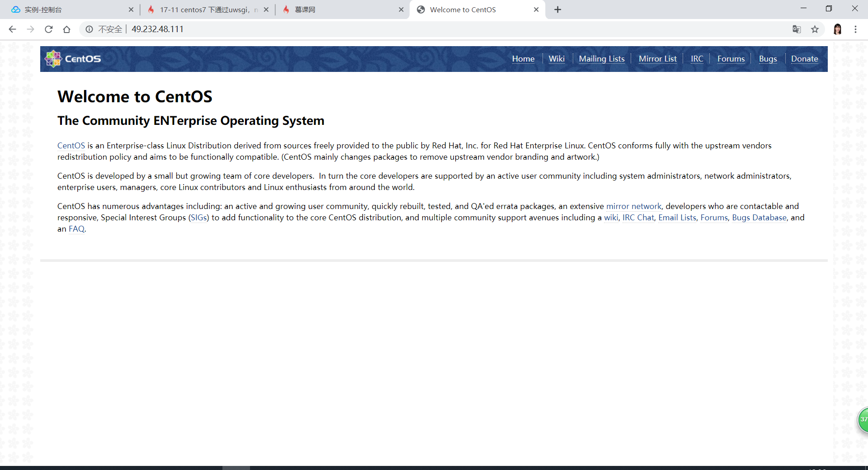Follow the CentOS link in first paragraph
Screen dimensions: 868x470
pyautogui.click(x=71, y=146)
